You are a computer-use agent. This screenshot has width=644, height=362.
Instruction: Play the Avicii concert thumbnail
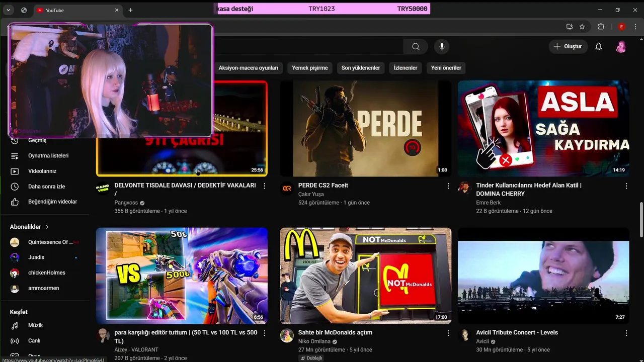[x=543, y=276]
